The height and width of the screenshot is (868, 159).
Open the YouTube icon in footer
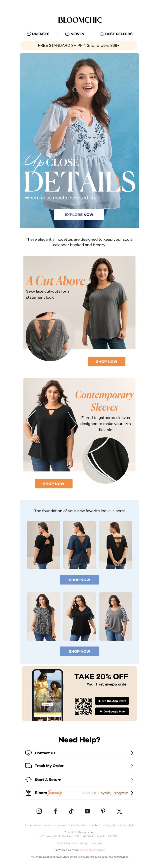[x=87, y=811]
